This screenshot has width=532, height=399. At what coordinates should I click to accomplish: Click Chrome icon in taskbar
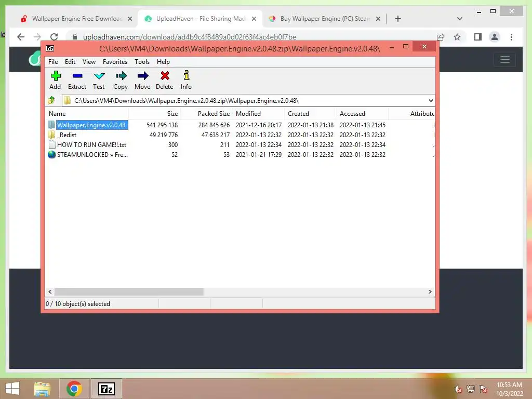(x=74, y=389)
